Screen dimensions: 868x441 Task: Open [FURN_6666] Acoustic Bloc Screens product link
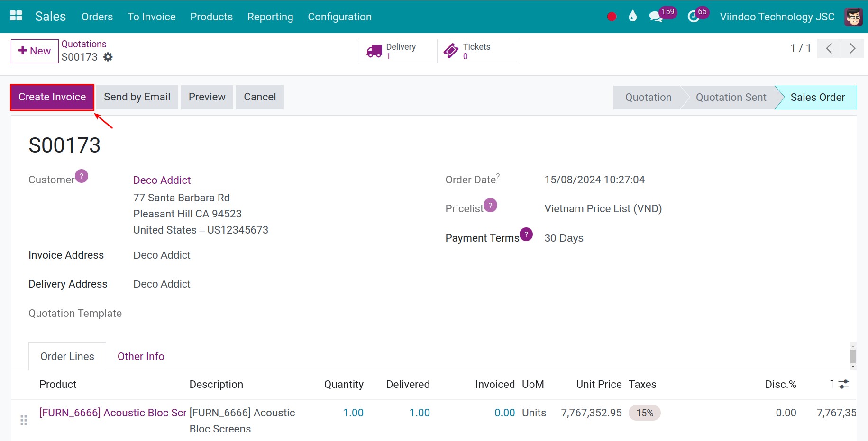(112, 413)
